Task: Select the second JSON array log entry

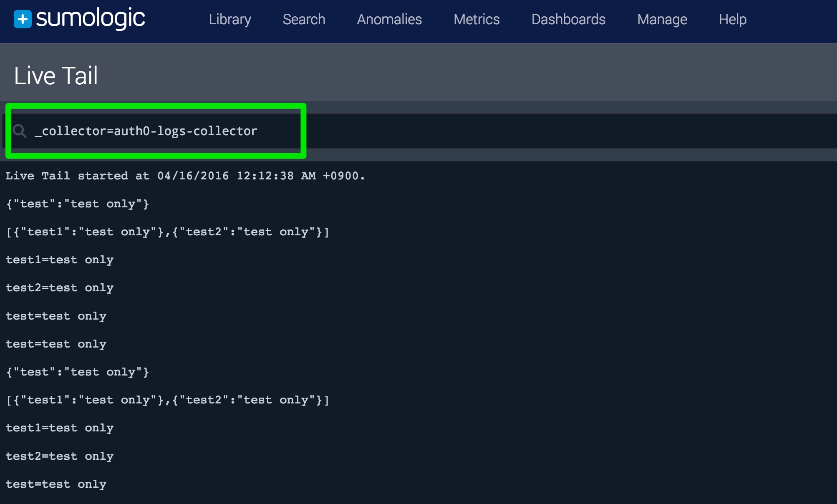Action: click(x=167, y=400)
